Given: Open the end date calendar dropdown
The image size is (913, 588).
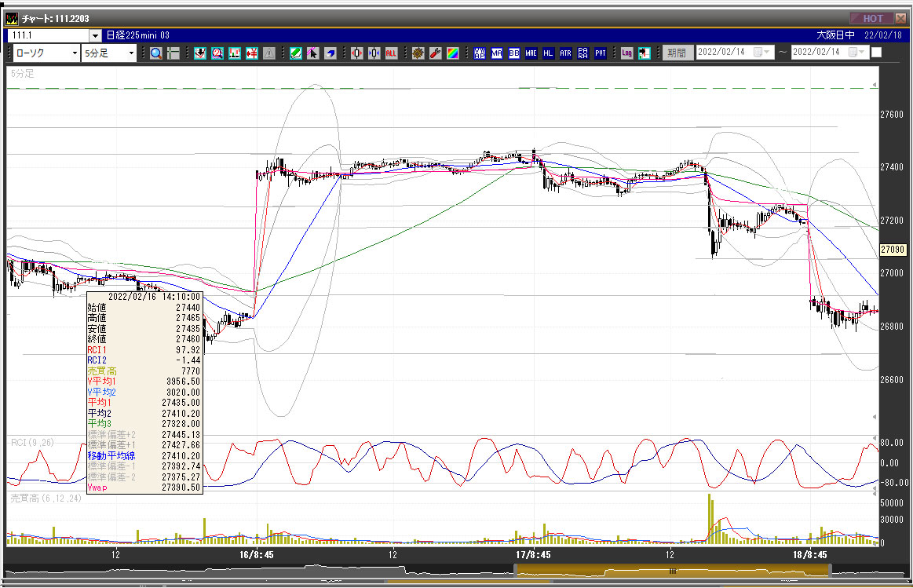Looking at the screenshot, I should click(858, 53).
